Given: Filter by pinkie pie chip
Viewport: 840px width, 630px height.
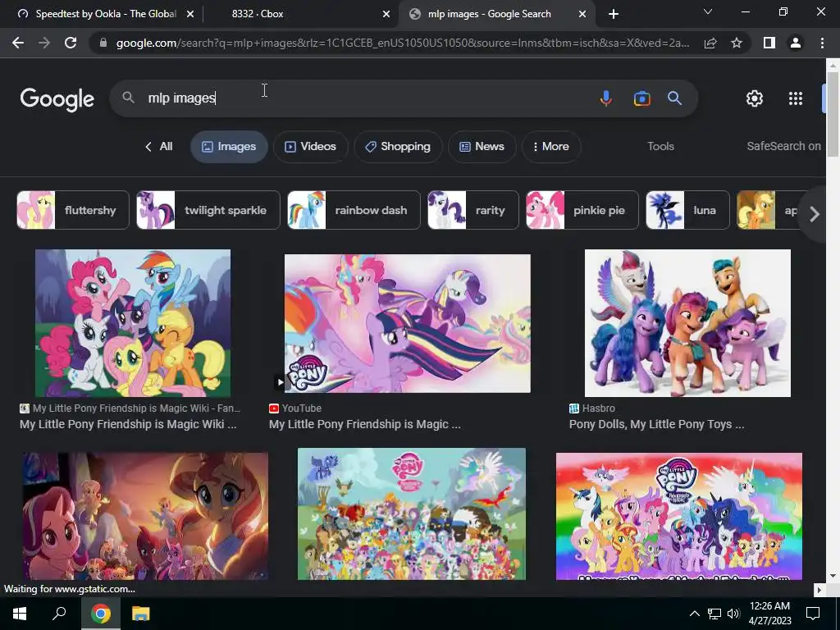Looking at the screenshot, I should coord(582,210).
